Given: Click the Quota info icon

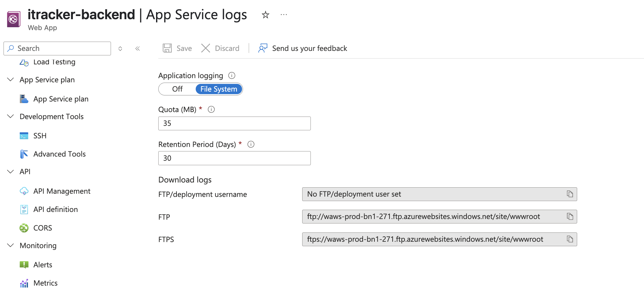Looking at the screenshot, I should coord(211,109).
